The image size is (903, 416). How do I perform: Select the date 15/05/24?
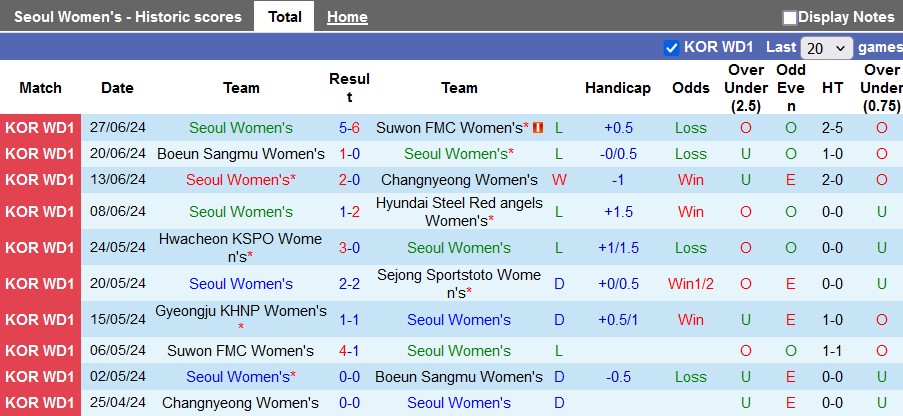[x=117, y=319]
